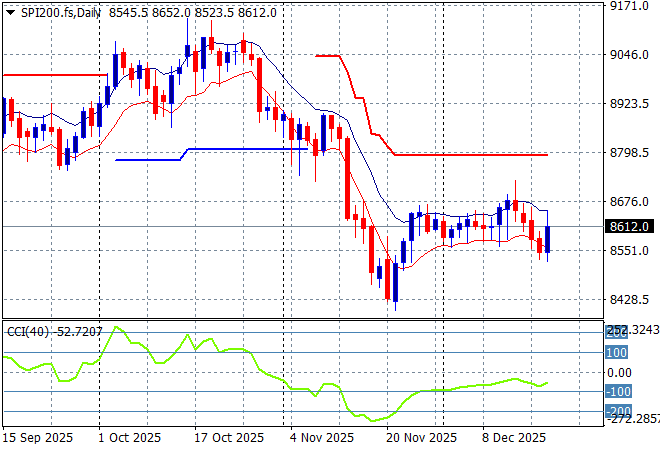The image size is (660, 450).
Task: Click the 9046.0 price axis label
Action: (x=630, y=55)
